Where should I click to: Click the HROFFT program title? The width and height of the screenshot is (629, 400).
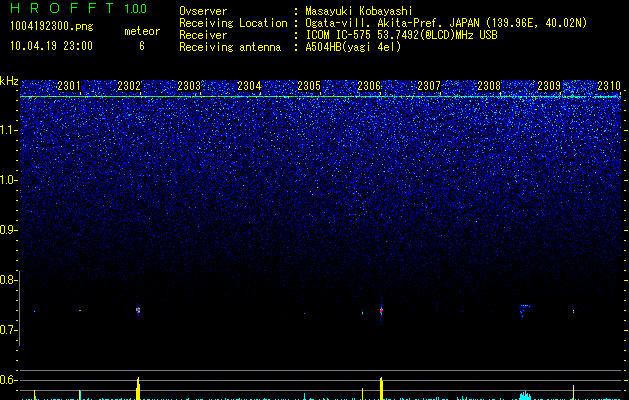[63, 8]
